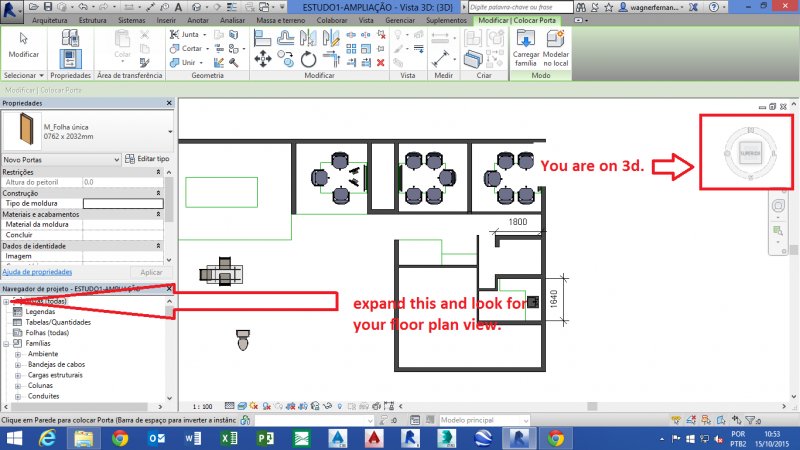
Task: Open the Anotar ribbon tab
Action: (198, 20)
